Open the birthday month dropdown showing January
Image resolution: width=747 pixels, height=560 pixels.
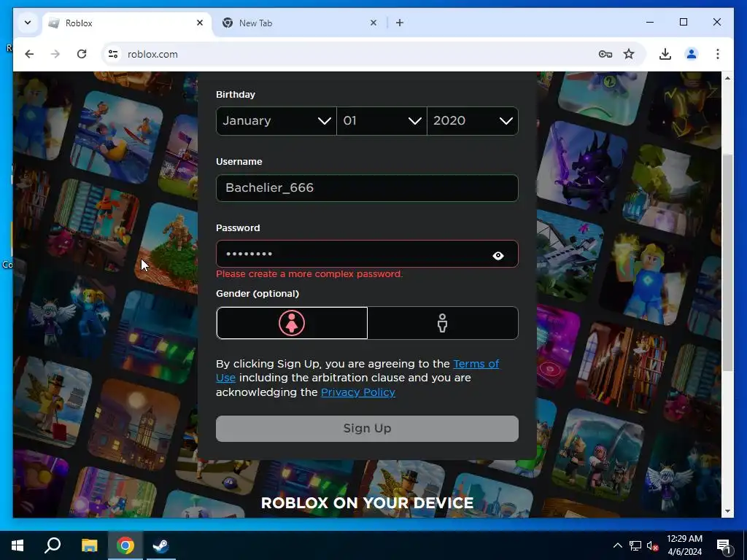coord(276,121)
